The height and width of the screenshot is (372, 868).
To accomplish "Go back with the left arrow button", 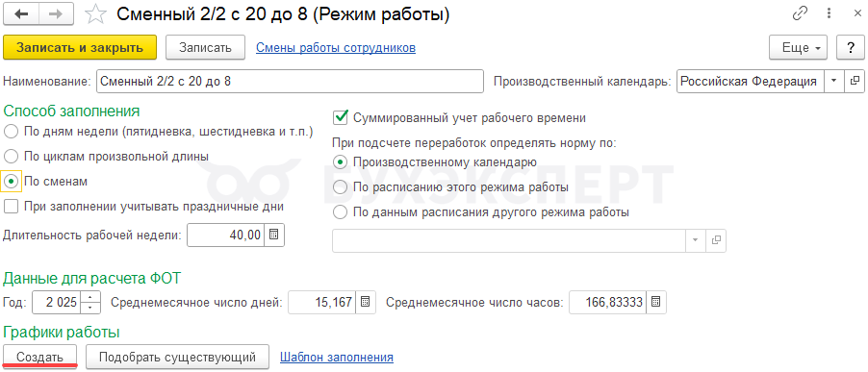I will (23, 14).
